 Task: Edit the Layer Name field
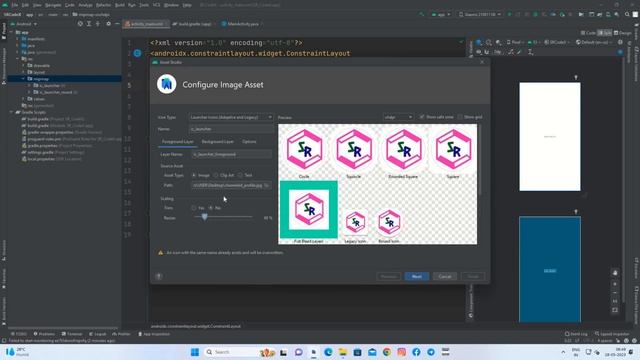pos(231,154)
